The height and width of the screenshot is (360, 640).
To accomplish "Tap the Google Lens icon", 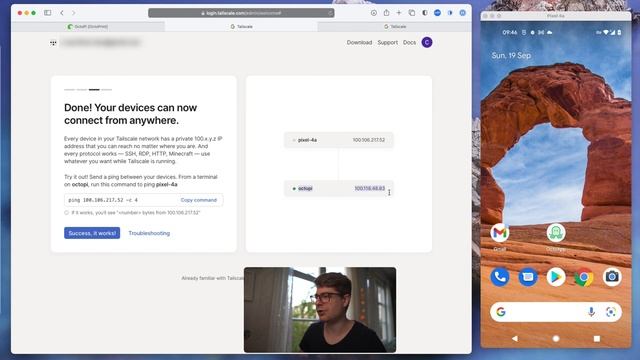I will coord(611,312).
